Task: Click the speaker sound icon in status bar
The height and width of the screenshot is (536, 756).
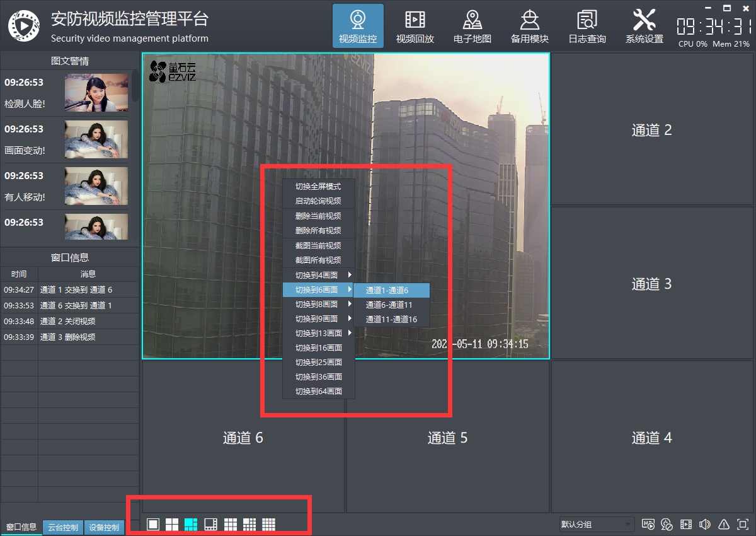Action: click(x=705, y=525)
